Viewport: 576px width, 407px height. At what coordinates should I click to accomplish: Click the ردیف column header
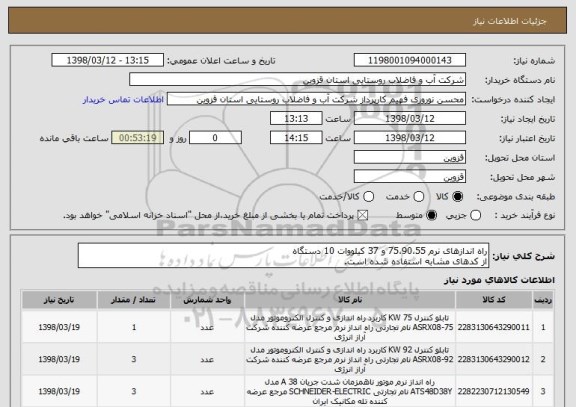tap(543, 300)
